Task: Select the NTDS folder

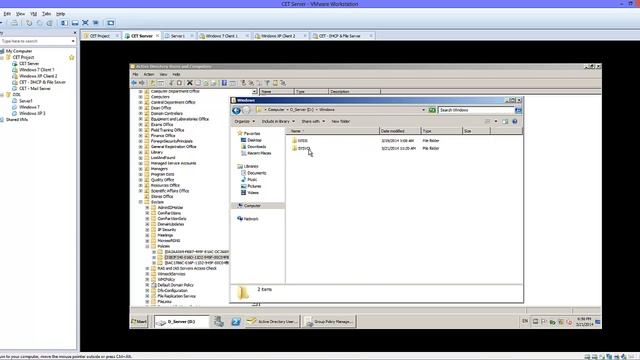Action: 302,141
